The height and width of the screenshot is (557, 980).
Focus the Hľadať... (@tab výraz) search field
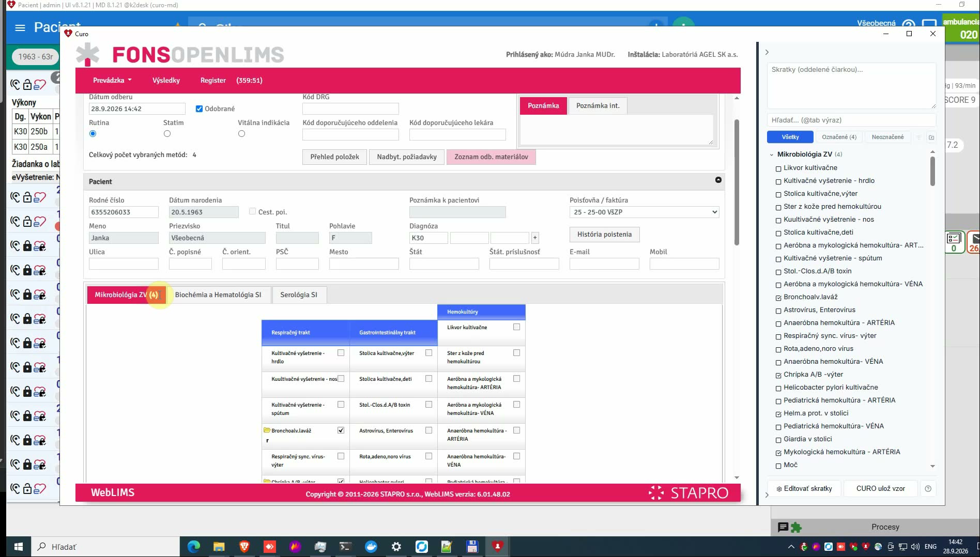(851, 120)
